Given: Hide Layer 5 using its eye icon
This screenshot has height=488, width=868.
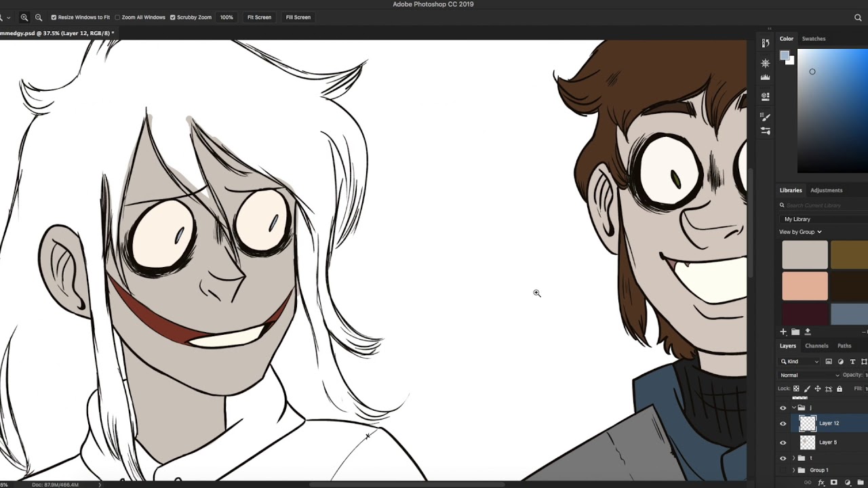Looking at the screenshot, I should click(x=783, y=443).
